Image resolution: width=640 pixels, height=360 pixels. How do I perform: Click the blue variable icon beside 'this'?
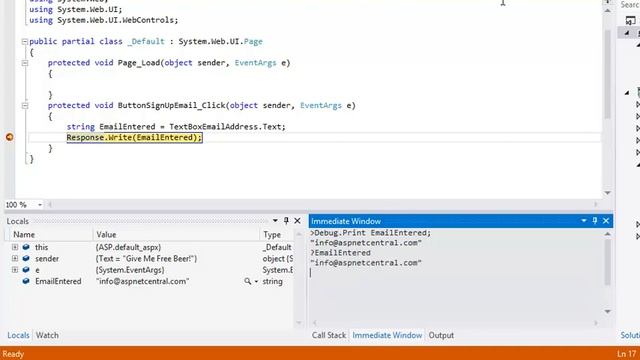[26, 247]
